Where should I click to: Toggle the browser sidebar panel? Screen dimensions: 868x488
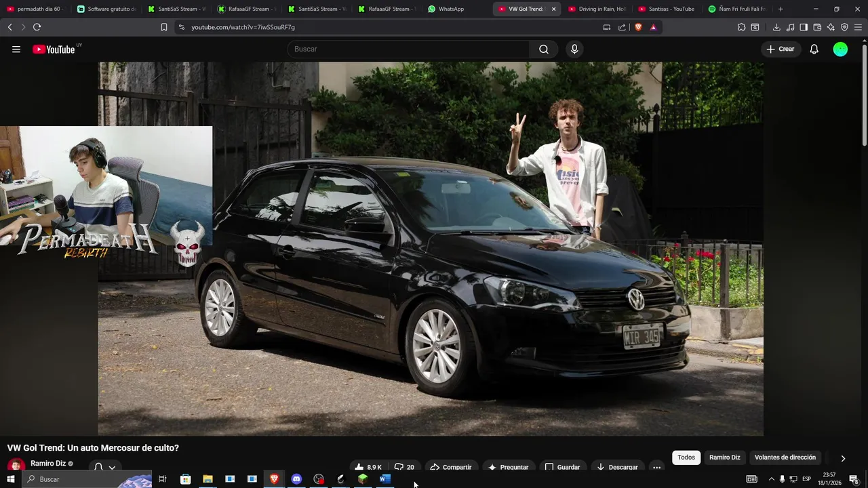pos(804,27)
